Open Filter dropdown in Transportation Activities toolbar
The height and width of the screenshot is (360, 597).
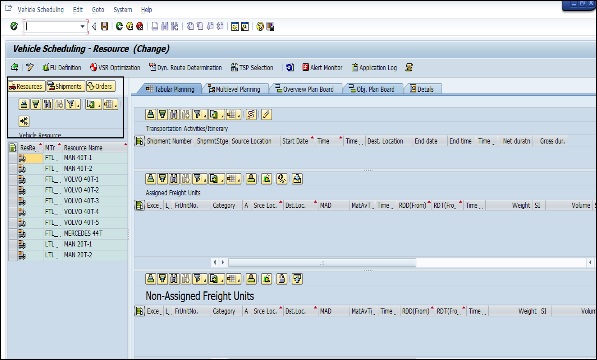[200, 114]
